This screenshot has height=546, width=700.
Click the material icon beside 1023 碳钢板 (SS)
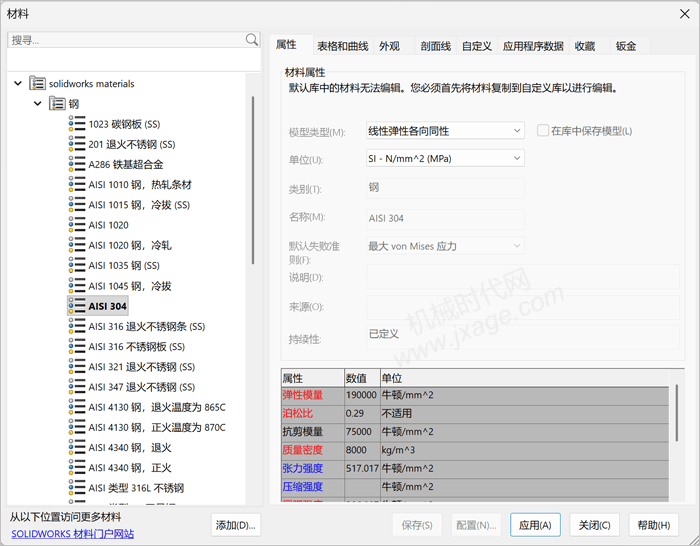tap(77, 124)
